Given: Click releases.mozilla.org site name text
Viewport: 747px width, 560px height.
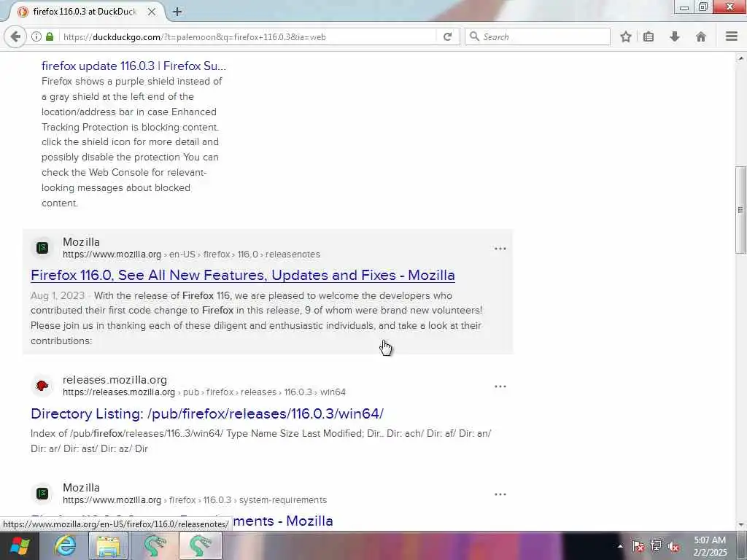Looking at the screenshot, I should (x=115, y=380).
